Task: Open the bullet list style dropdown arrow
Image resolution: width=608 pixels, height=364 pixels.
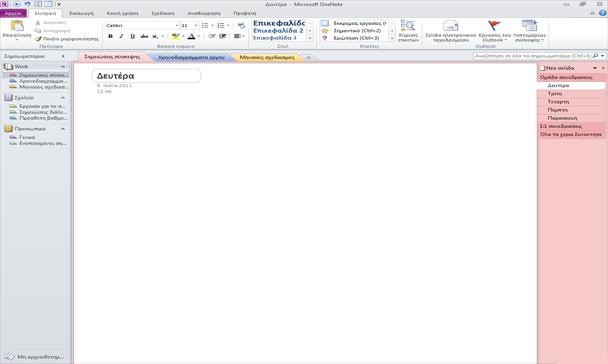Action: tap(212, 25)
